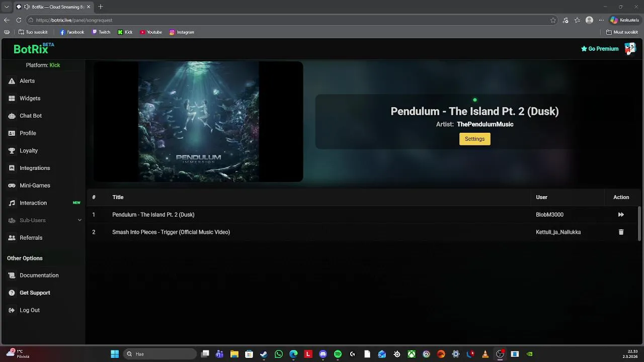Open WhatsApp from the taskbar
644x362 pixels.
pyautogui.click(x=279, y=354)
